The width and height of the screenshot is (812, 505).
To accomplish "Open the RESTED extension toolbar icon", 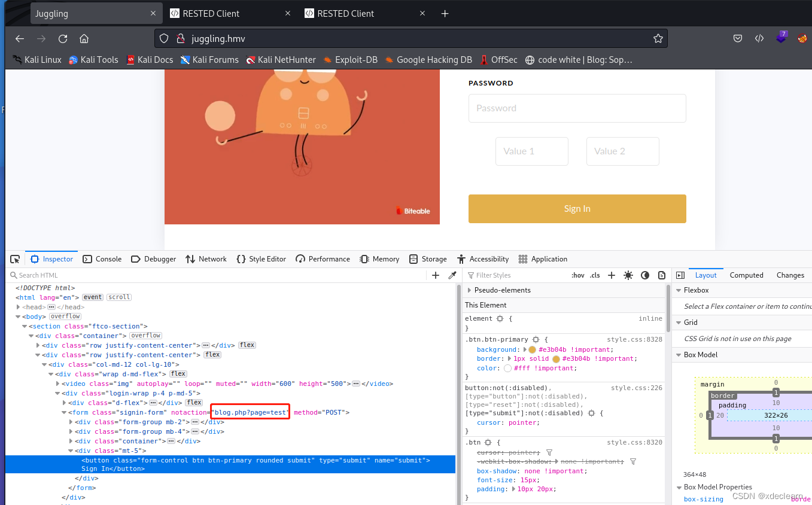I will point(759,39).
